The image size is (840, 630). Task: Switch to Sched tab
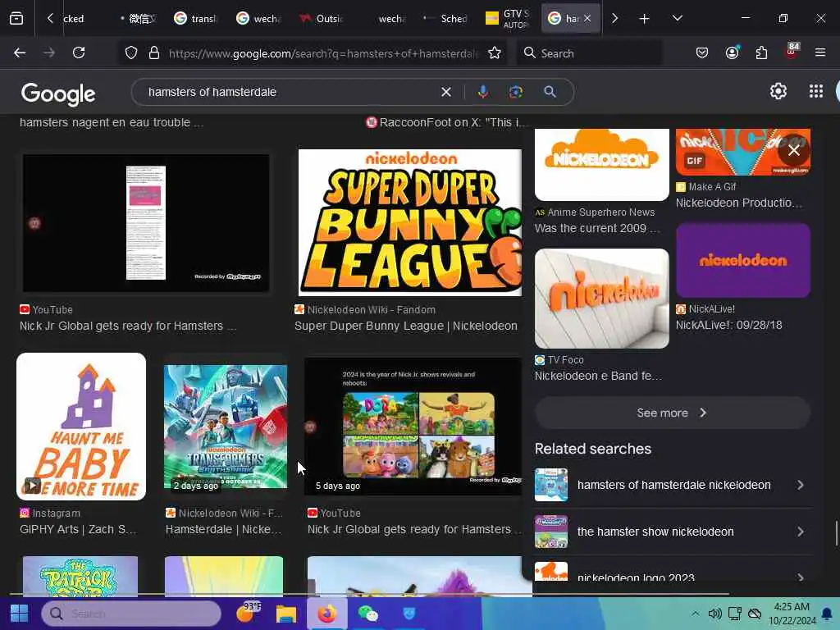click(445, 19)
